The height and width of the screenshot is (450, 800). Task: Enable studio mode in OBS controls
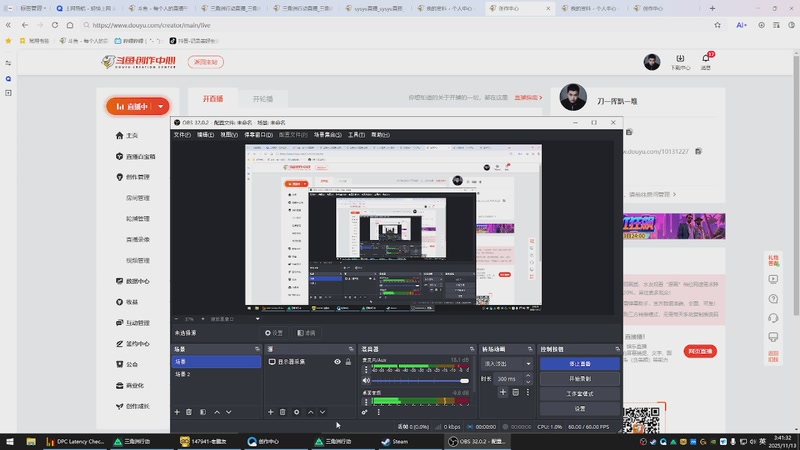tap(580, 393)
